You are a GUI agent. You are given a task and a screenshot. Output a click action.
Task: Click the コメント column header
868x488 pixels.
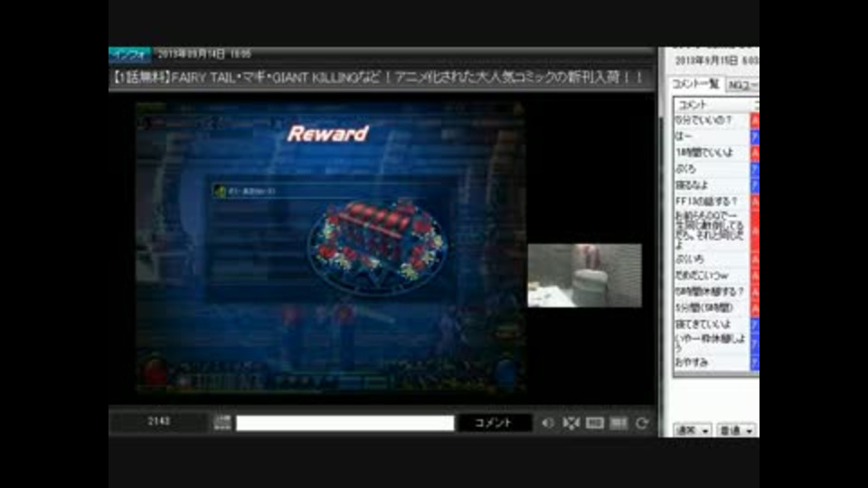pyautogui.click(x=712, y=105)
